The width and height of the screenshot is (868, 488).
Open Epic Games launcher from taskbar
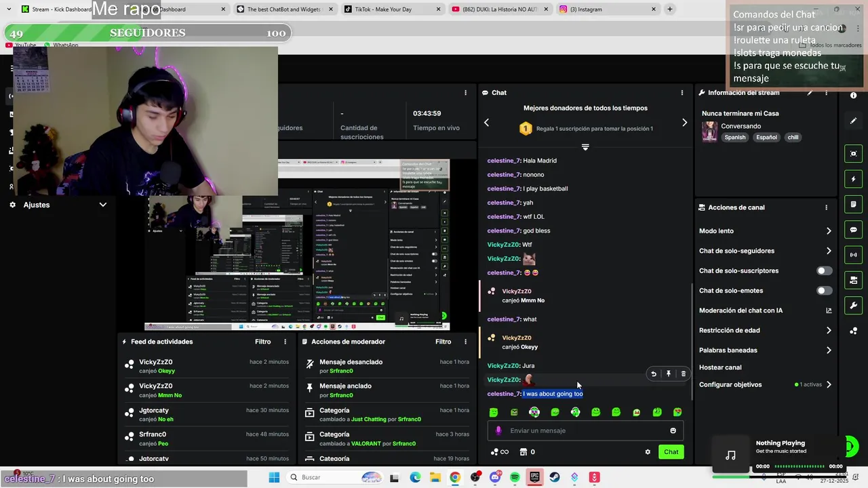tap(534, 478)
